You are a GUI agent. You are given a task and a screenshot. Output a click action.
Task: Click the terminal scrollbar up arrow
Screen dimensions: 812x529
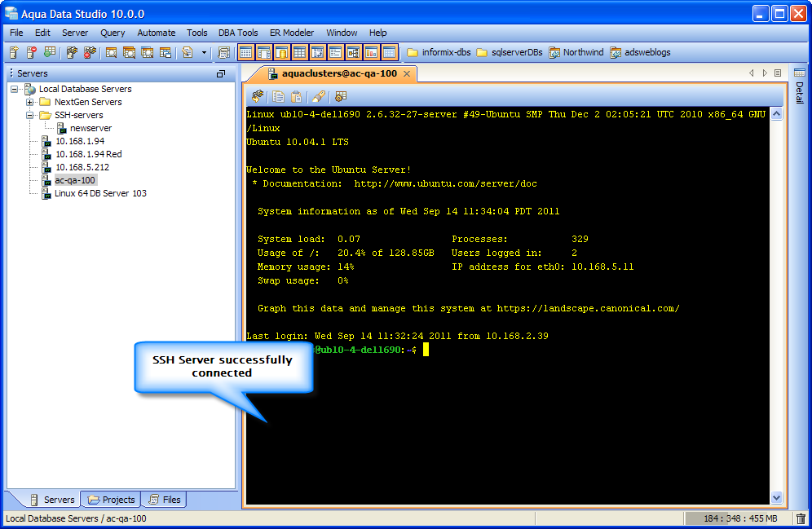point(776,114)
